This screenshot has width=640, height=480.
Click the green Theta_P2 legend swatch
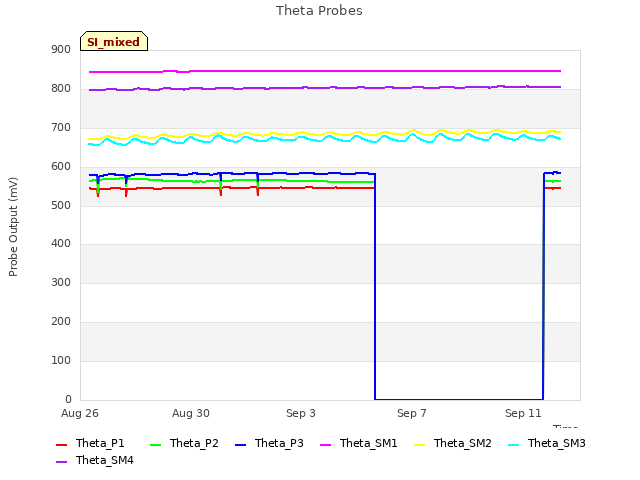point(156,444)
